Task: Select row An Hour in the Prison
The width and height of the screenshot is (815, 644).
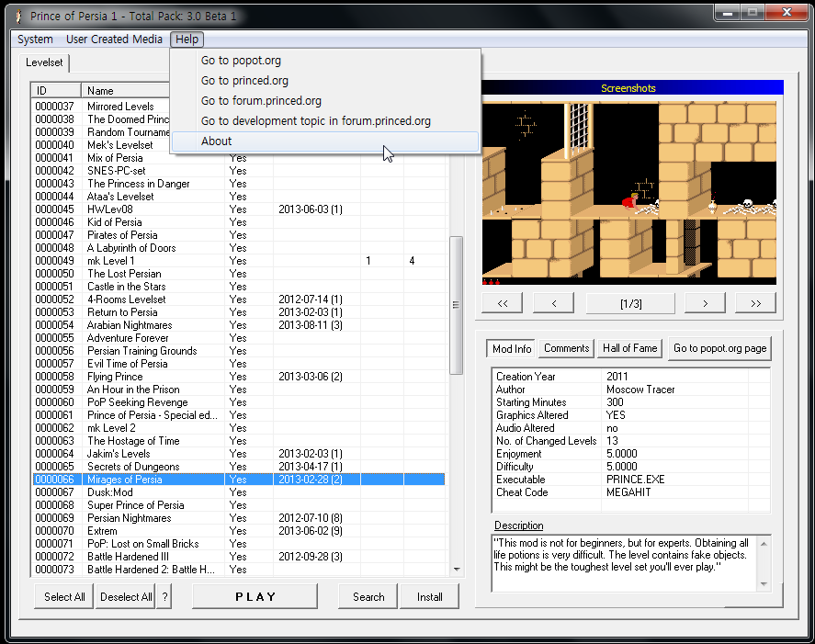Action: point(239,390)
